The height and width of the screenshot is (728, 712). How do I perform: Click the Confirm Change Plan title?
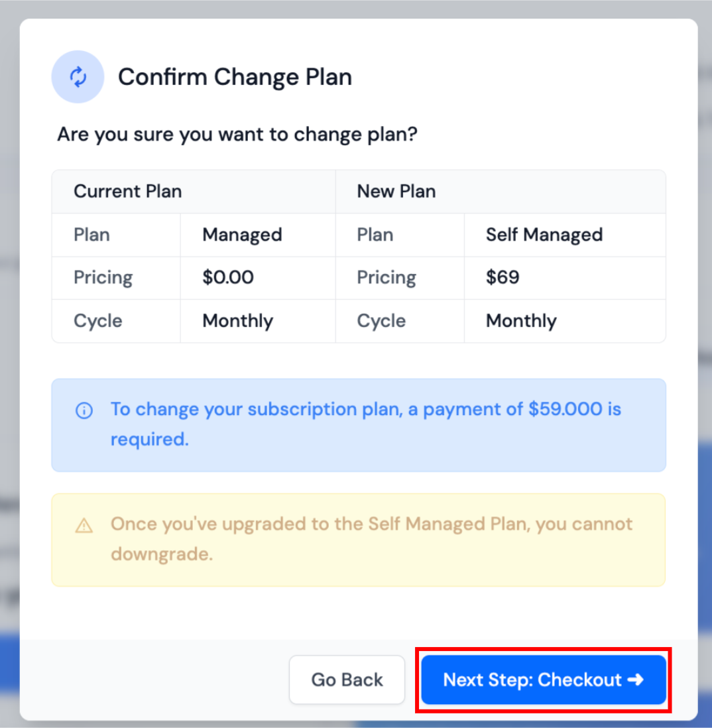point(235,76)
